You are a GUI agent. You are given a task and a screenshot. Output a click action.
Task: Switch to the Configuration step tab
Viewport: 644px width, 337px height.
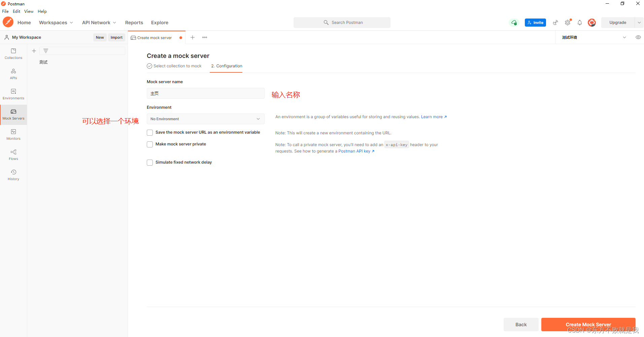click(226, 66)
